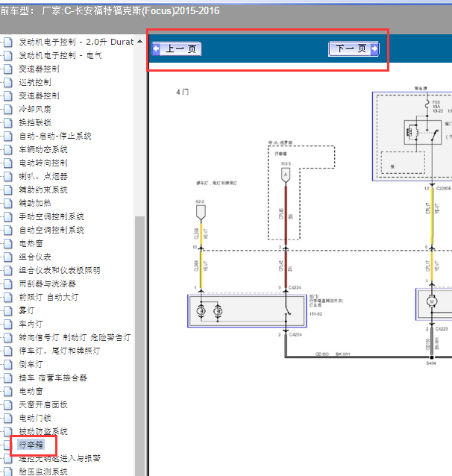Click document icon beside 巡航控制

tap(8, 82)
